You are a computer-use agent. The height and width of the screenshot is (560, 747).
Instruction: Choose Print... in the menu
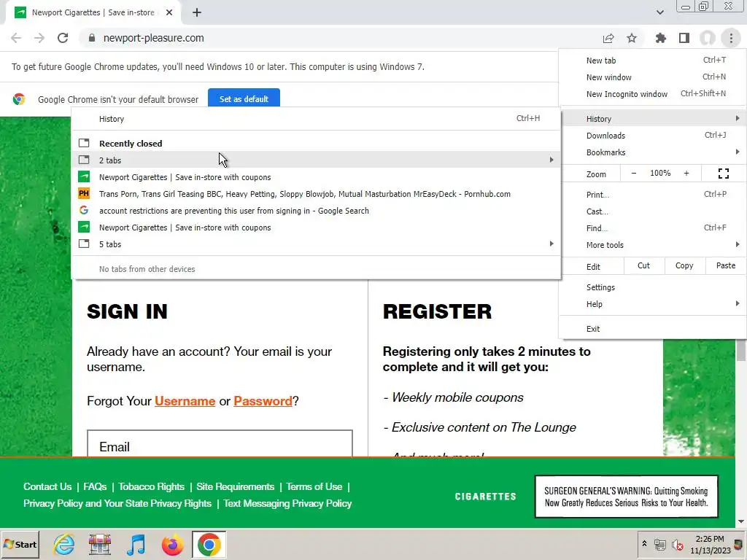[x=652, y=194]
